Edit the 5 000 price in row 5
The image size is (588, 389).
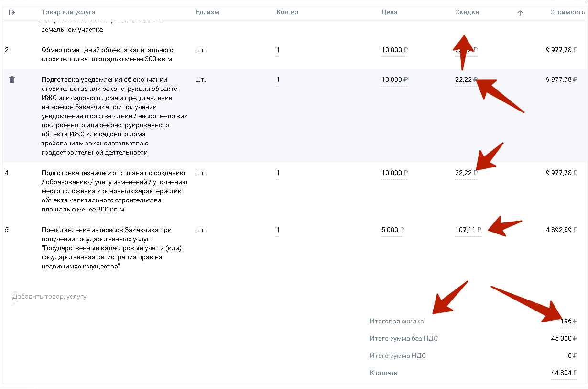390,230
